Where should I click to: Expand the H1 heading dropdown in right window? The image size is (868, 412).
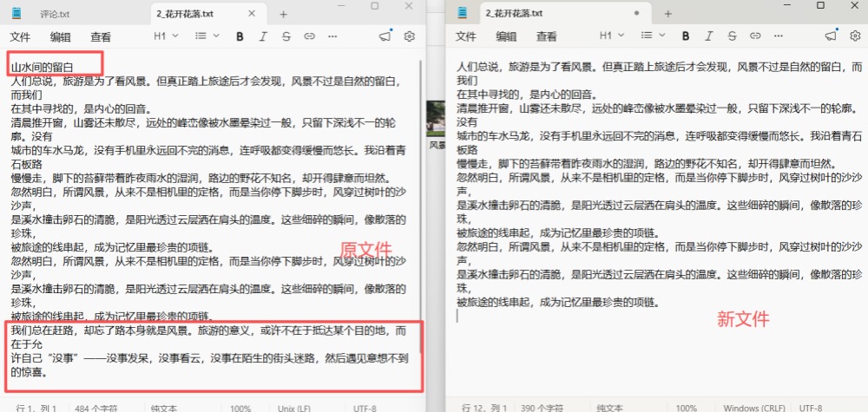pos(612,36)
